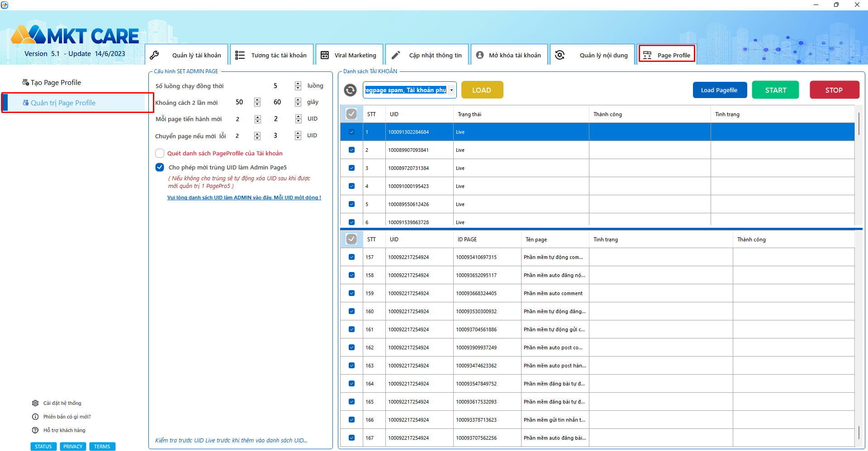Image resolution: width=868 pixels, height=451 pixels.
Task: Uncheck the checkbox for page row 160
Action: pyautogui.click(x=351, y=311)
